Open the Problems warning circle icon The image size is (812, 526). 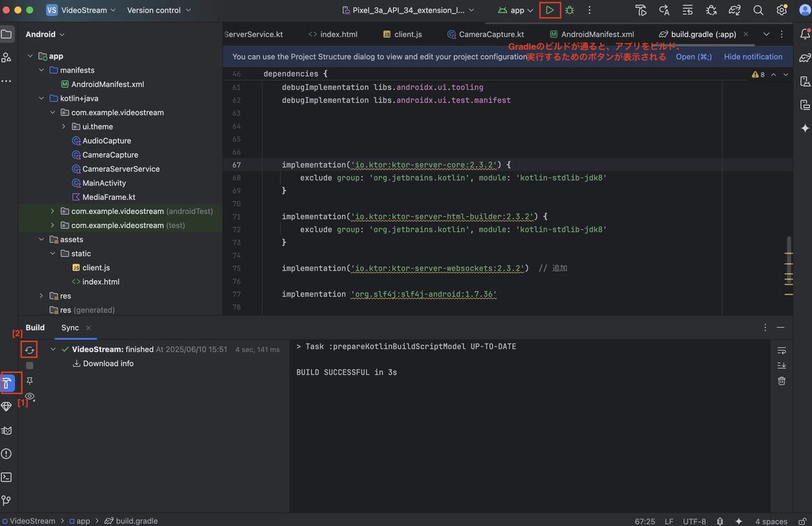pyautogui.click(x=7, y=454)
